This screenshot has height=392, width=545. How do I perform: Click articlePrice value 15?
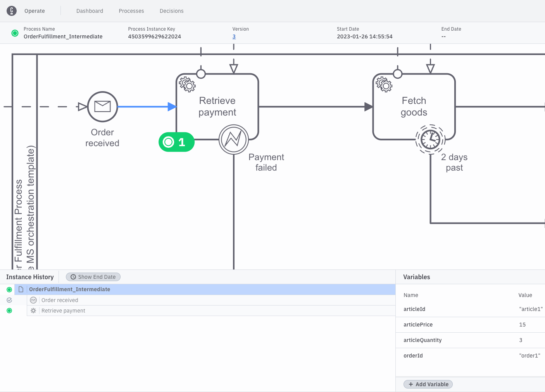pyautogui.click(x=523, y=325)
